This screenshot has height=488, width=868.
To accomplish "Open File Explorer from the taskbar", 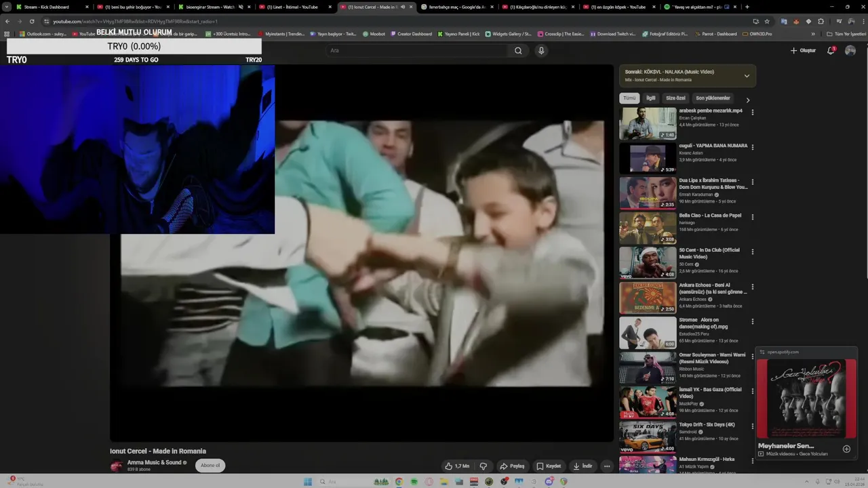I will (444, 482).
